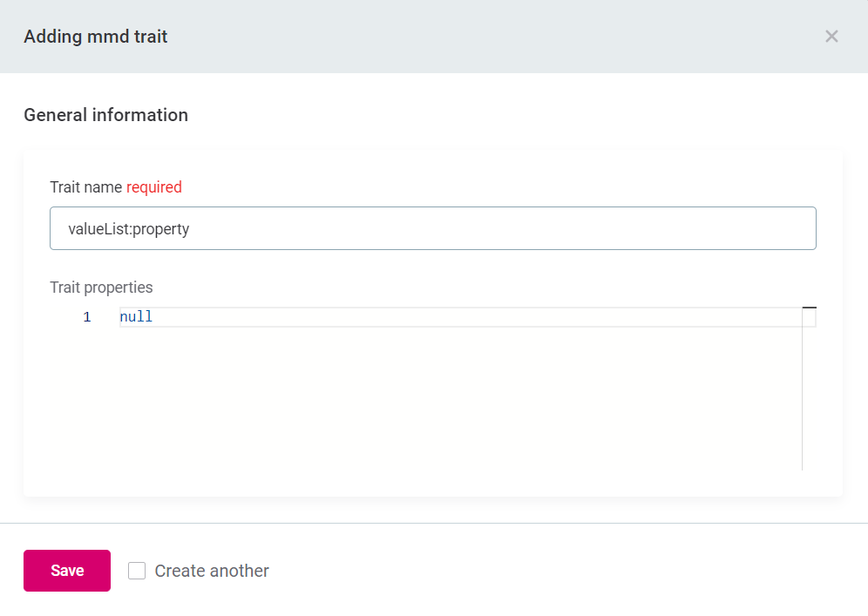The width and height of the screenshot is (868, 616).
Task: Click the 'Create another' label text
Action: click(212, 571)
